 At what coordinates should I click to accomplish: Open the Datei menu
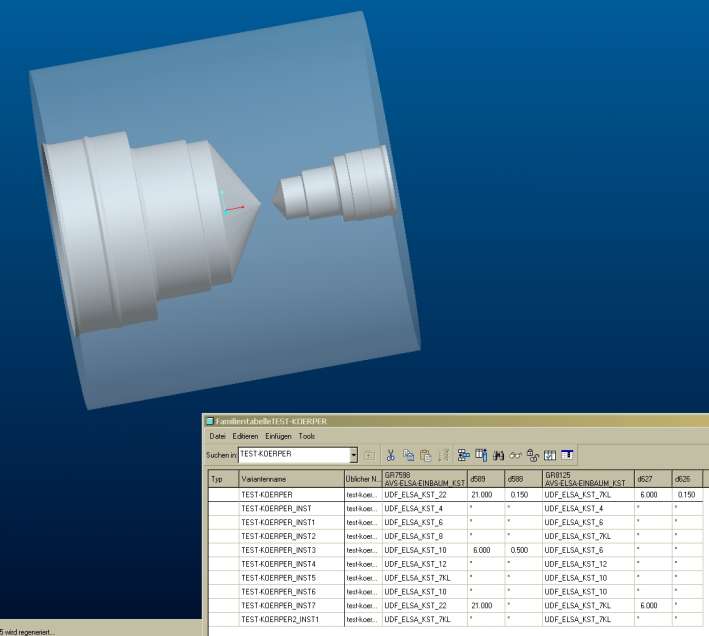coord(217,436)
